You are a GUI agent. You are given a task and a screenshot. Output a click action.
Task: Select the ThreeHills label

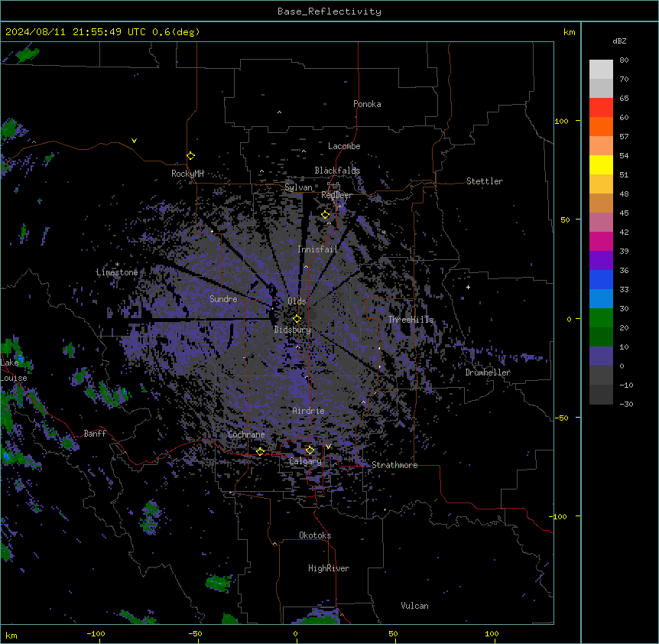click(411, 320)
